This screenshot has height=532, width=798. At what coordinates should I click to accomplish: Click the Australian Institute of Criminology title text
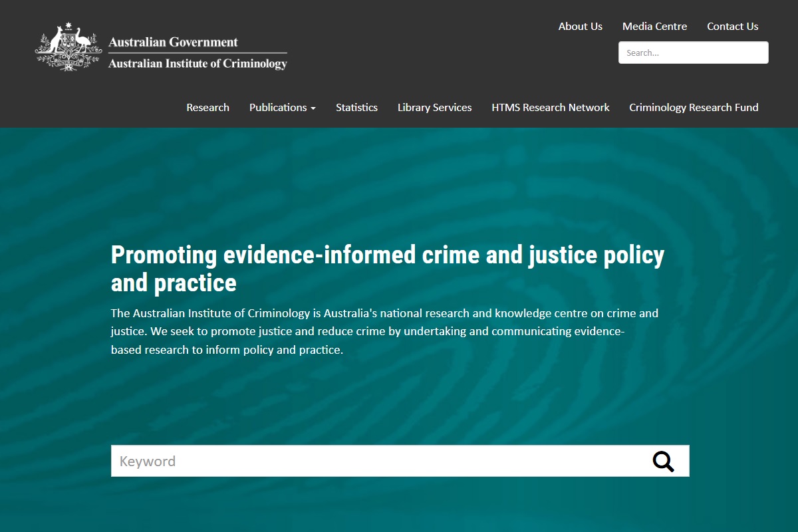(x=198, y=64)
